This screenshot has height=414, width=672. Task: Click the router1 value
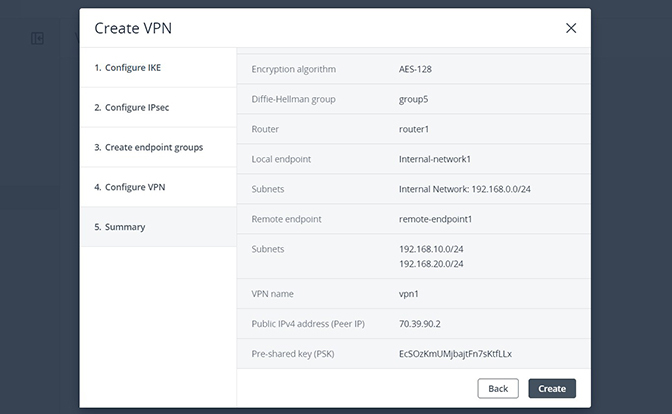tap(414, 129)
